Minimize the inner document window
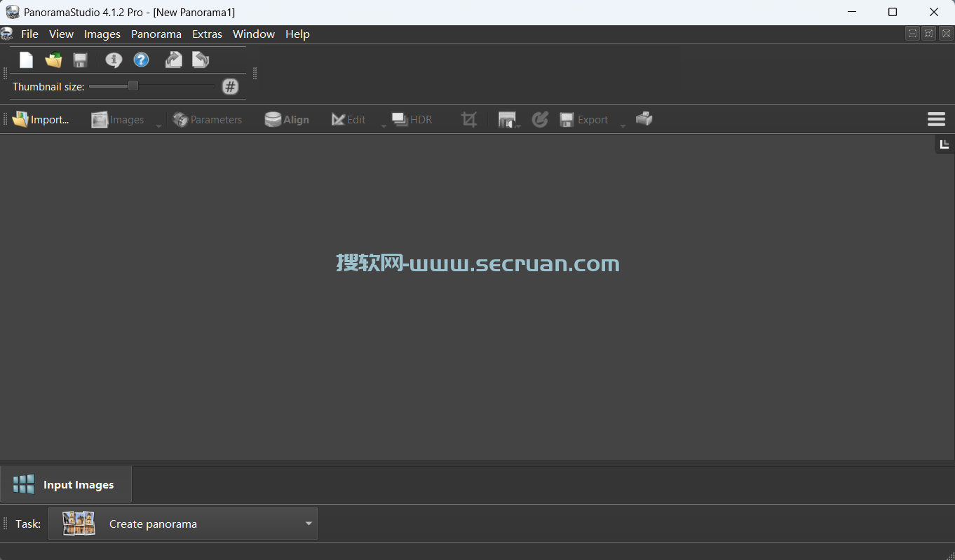 tap(912, 33)
